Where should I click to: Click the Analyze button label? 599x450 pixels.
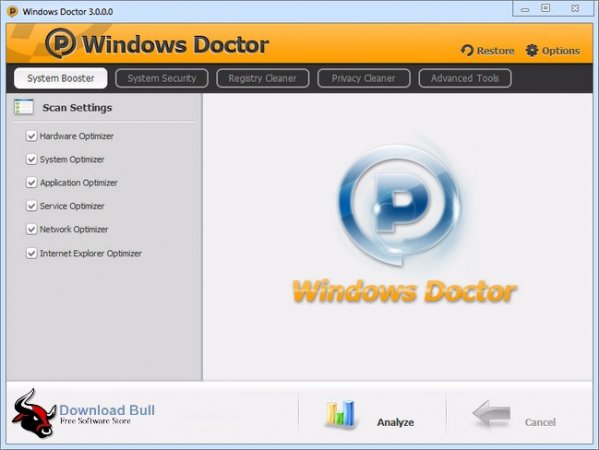pyautogui.click(x=395, y=422)
